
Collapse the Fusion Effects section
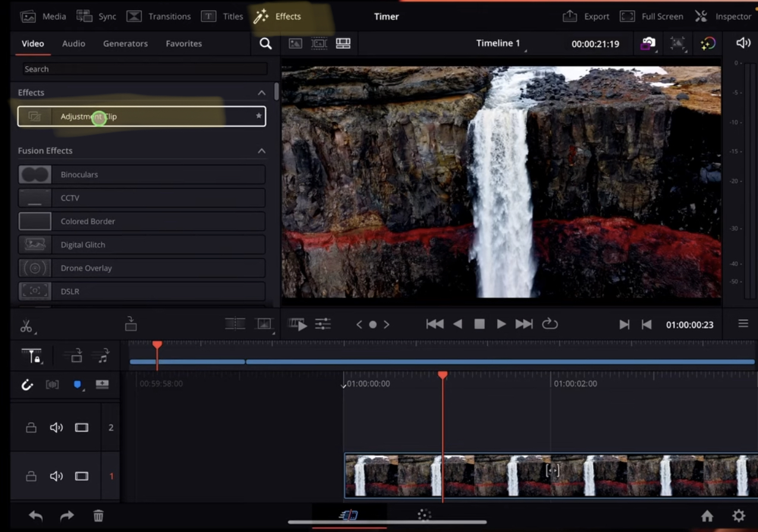coord(262,151)
